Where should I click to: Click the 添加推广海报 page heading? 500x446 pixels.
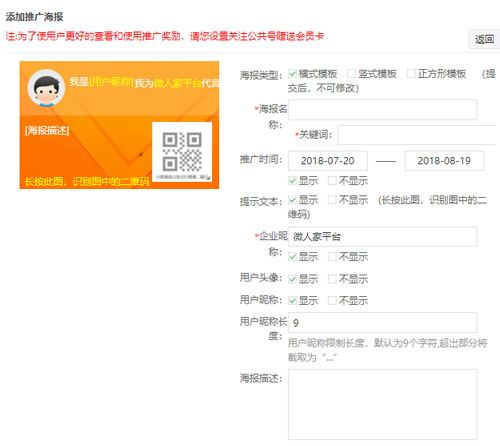[34, 17]
